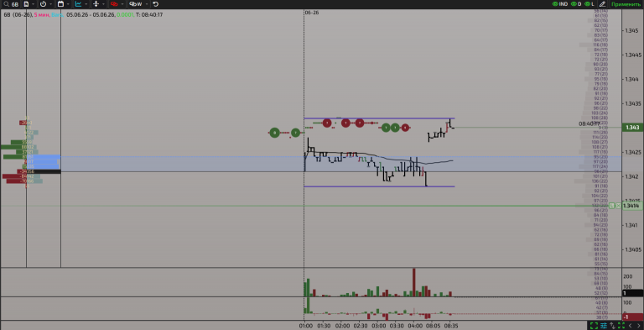Open the timeframe clock icon
Viewport: 644px width, 330px height.
point(43,4)
